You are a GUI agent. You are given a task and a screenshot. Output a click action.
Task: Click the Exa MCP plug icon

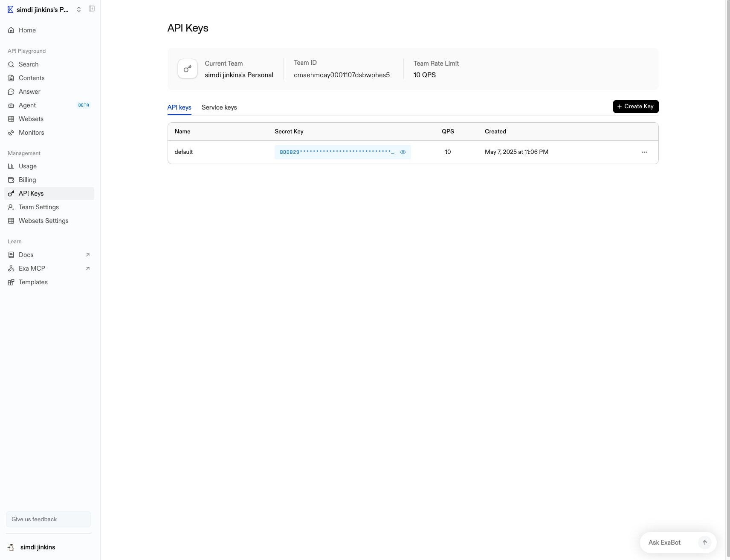11,268
